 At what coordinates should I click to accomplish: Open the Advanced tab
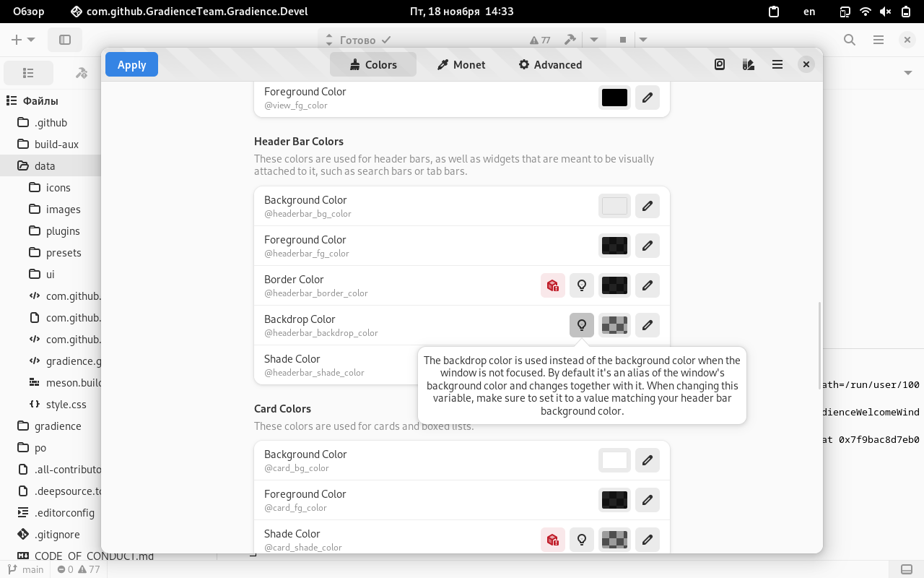coord(550,64)
